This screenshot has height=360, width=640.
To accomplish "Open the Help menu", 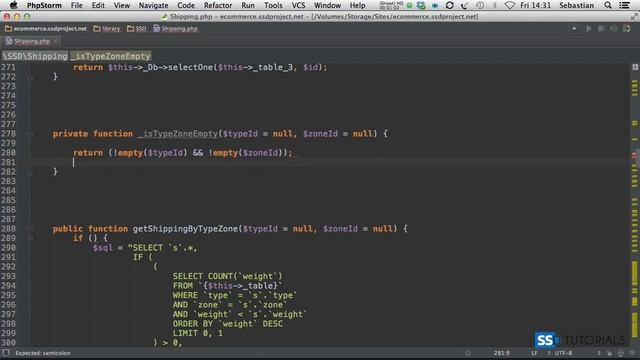I will pos(358,5).
